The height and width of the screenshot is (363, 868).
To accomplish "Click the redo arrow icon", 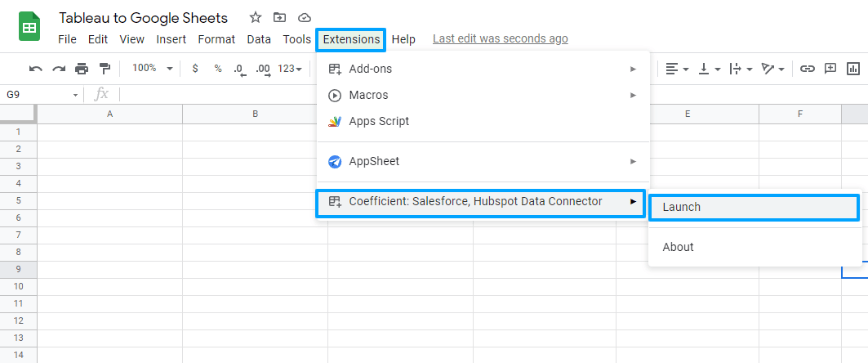I will 59,69.
